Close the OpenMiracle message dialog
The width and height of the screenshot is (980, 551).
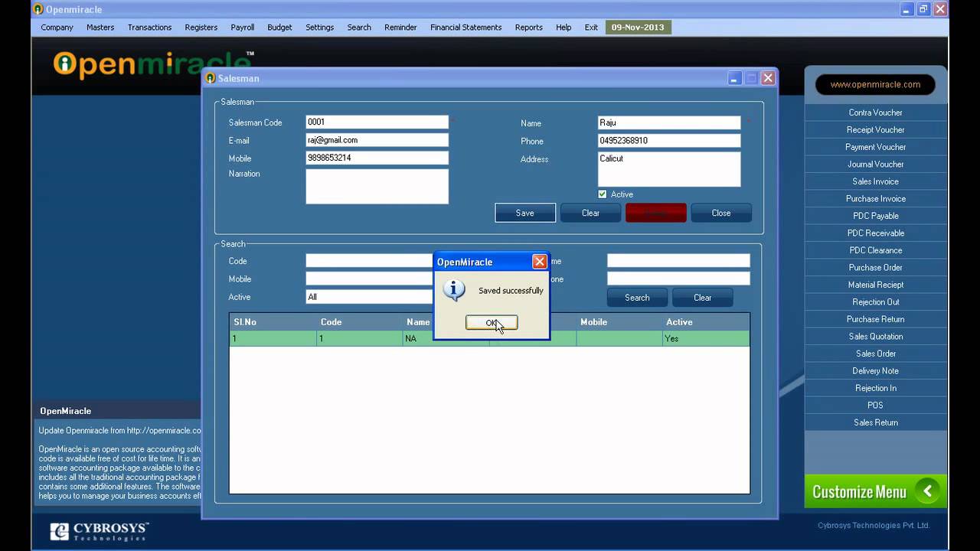(x=540, y=262)
